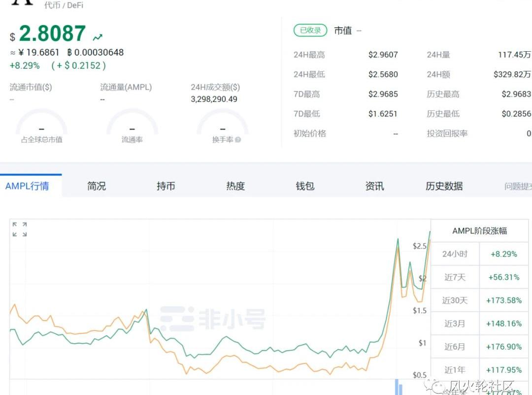The image size is (532, 395).
Task: Click the green trend arrow beside price
Action: point(98,37)
